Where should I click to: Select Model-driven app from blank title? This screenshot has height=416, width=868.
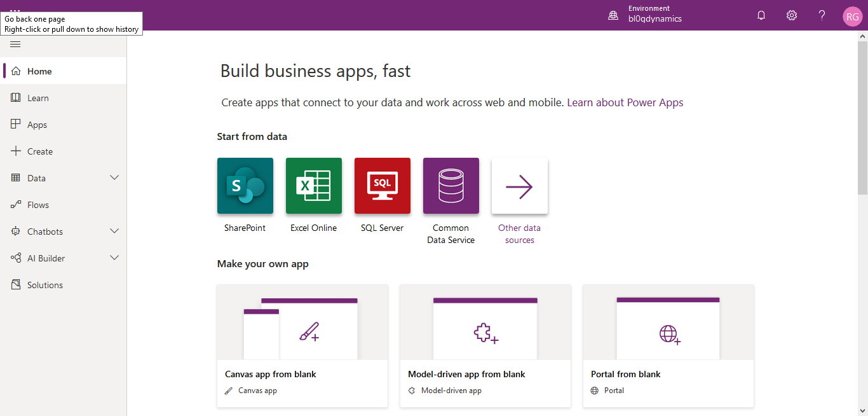[466, 374]
